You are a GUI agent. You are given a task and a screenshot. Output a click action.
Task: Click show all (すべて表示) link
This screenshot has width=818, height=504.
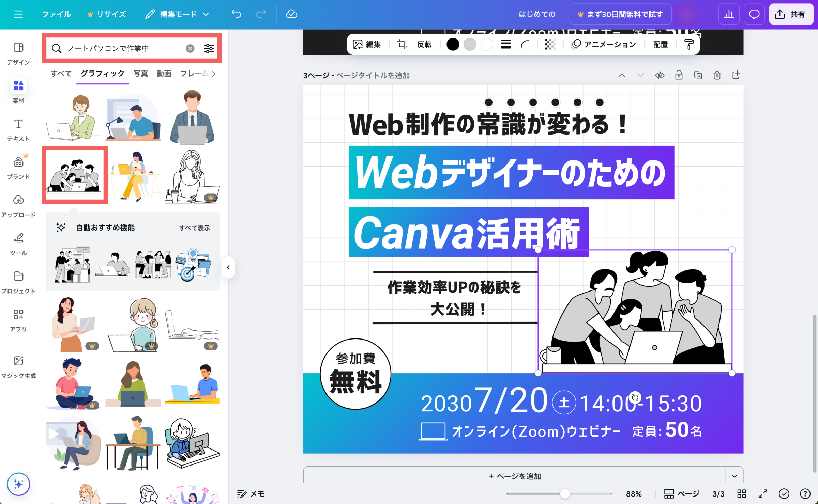click(x=195, y=228)
